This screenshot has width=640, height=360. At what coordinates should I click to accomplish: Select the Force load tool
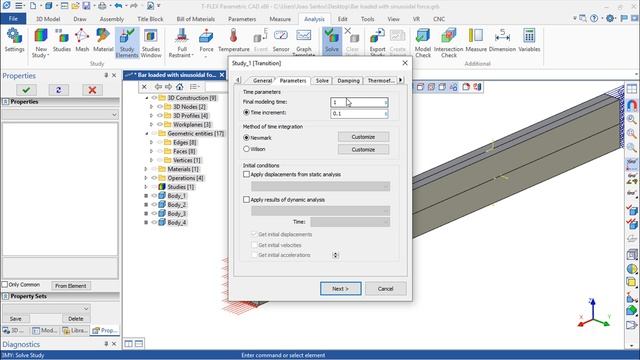tap(206, 42)
